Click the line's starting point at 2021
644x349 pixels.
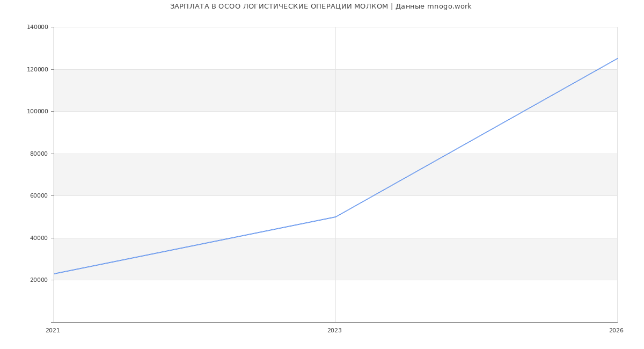tap(54, 274)
